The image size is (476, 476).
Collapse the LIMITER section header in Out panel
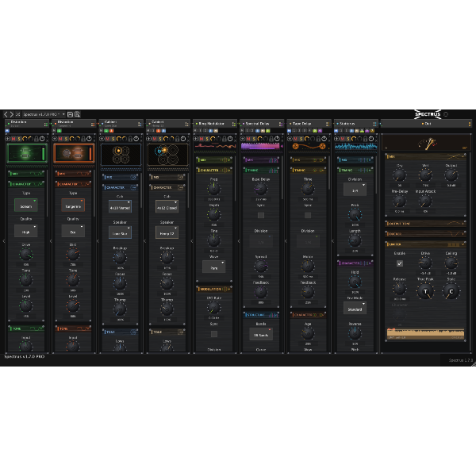pyautogui.click(x=425, y=244)
